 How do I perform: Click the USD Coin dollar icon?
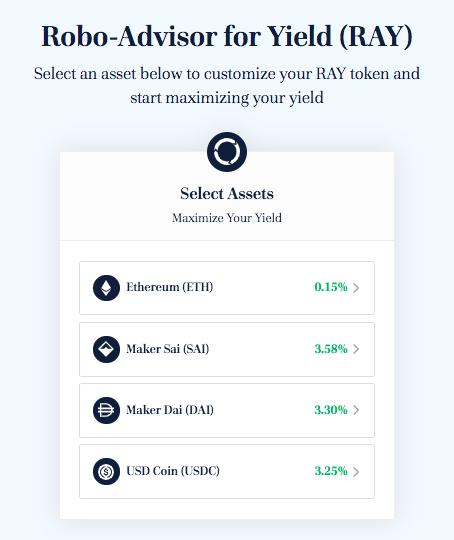pos(106,471)
